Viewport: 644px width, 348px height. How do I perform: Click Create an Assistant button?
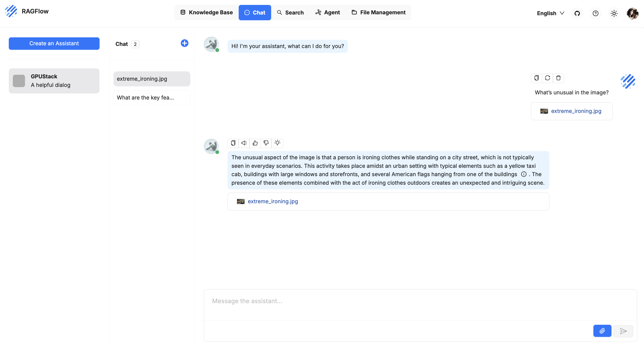[54, 44]
